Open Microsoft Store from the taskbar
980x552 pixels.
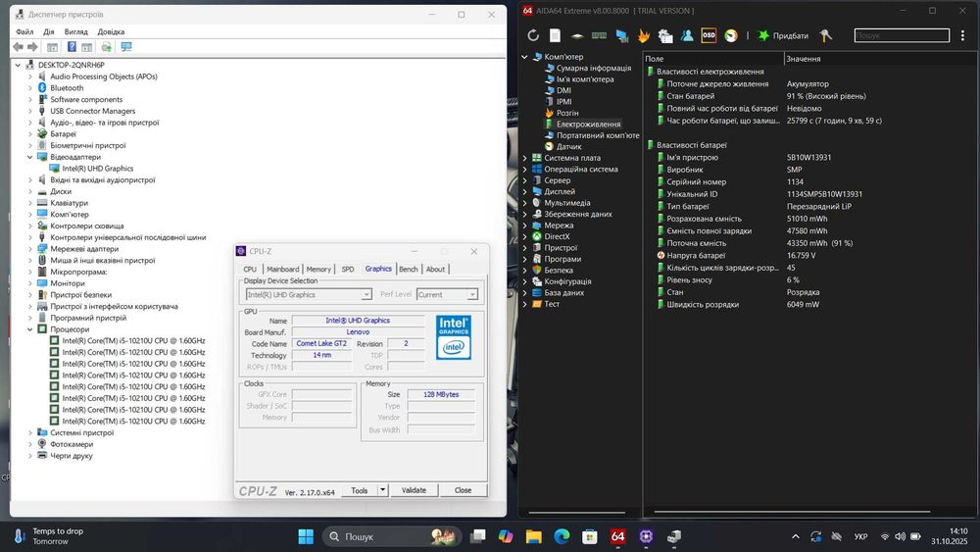click(589, 536)
